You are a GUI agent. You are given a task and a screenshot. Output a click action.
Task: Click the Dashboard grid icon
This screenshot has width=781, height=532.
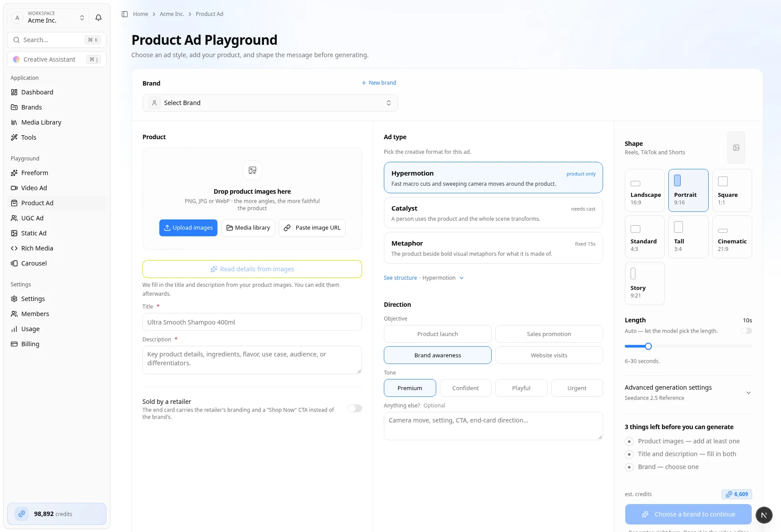(14, 92)
